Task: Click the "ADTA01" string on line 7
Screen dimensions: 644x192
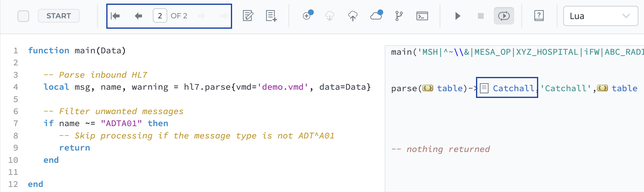Action: point(121,123)
